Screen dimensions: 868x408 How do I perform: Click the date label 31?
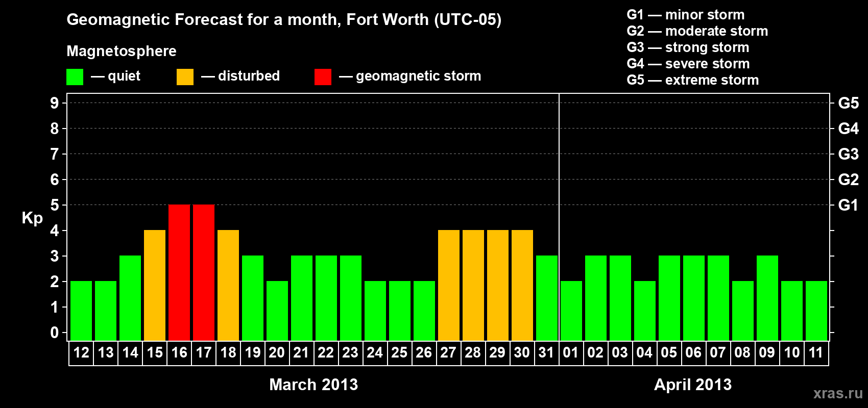546,352
